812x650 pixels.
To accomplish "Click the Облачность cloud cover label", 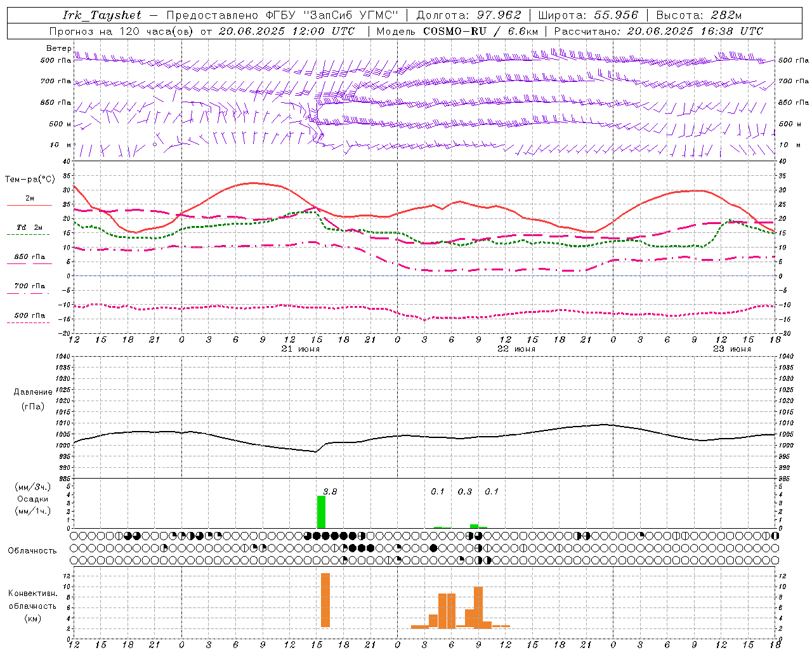I will (32, 551).
